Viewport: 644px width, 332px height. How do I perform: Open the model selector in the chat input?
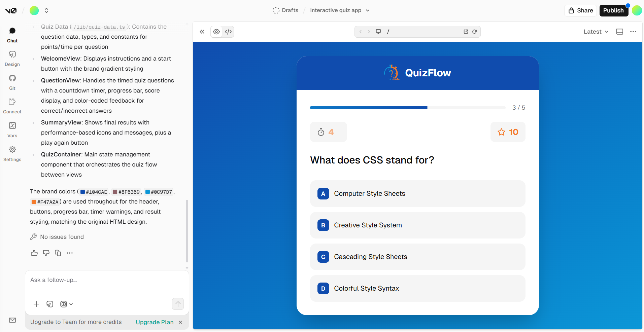point(66,304)
